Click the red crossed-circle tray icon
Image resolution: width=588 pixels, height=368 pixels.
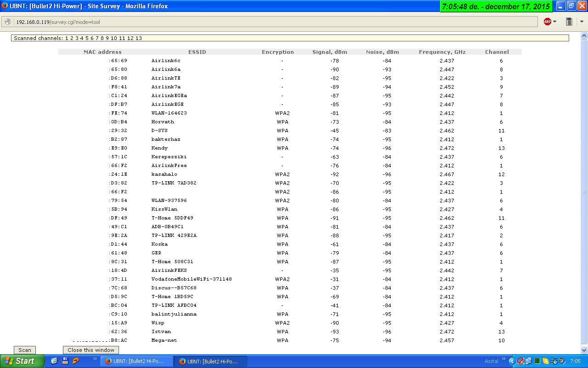[x=520, y=361]
